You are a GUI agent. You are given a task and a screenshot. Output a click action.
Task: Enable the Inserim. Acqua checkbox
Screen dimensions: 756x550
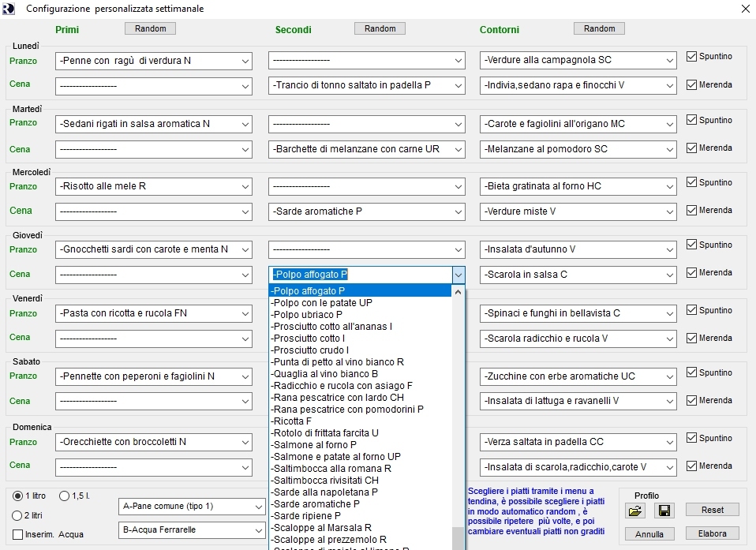coord(18,534)
